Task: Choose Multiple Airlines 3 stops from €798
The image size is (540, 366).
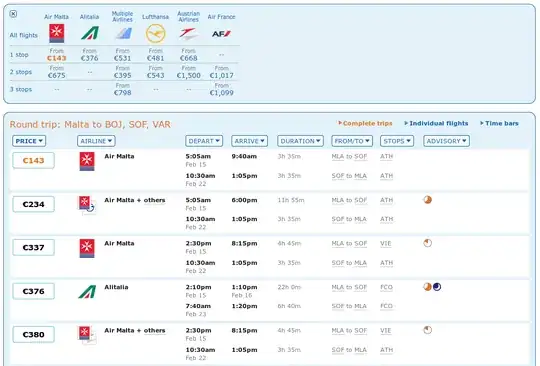Action: coord(123,89)
